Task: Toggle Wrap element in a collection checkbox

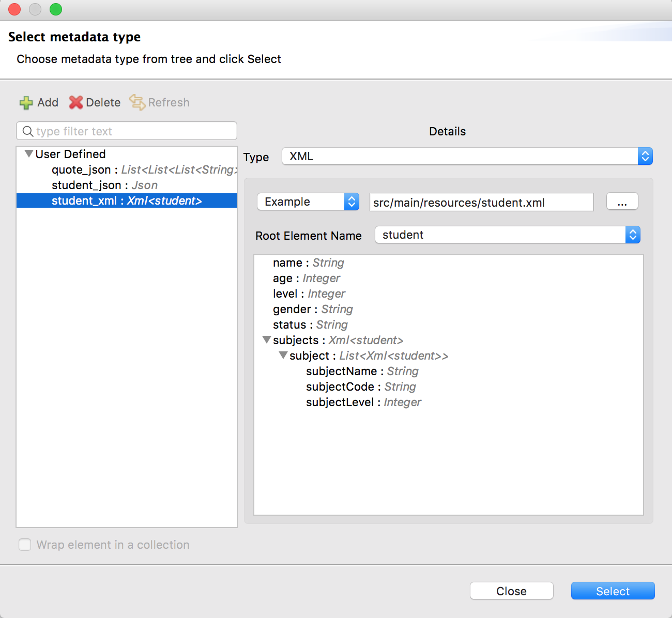Action: click(x=25, y=545)
